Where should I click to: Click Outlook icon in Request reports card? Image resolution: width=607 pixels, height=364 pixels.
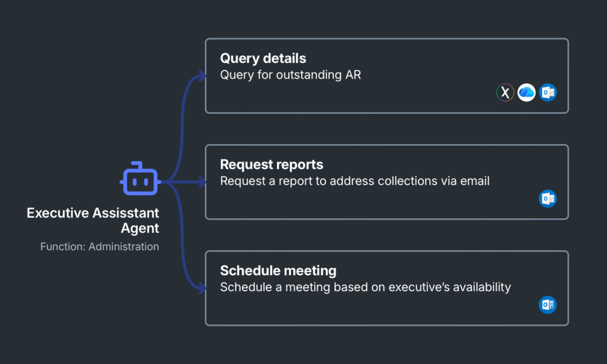click(x=548, y=199)
